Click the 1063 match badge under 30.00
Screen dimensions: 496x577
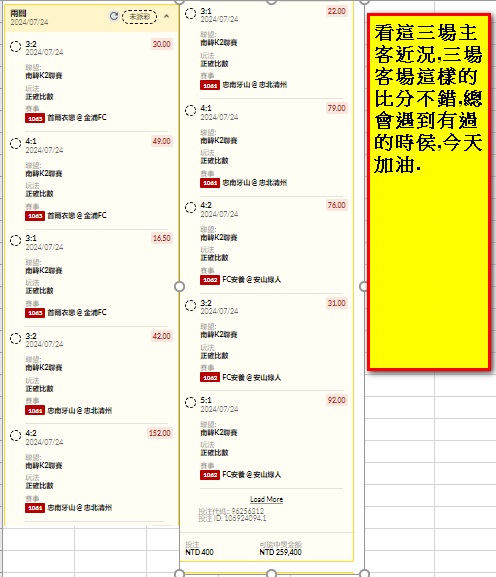[35, 118]
